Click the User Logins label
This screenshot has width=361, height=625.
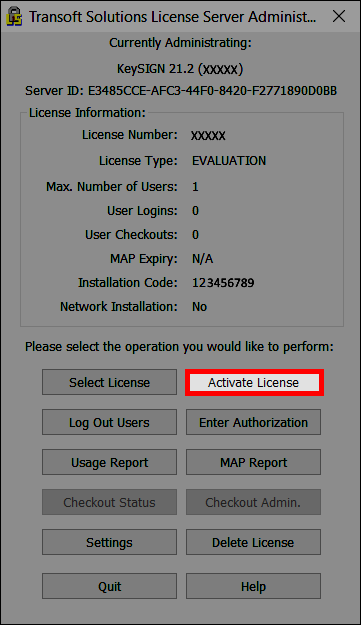click(x=142, y=211)
